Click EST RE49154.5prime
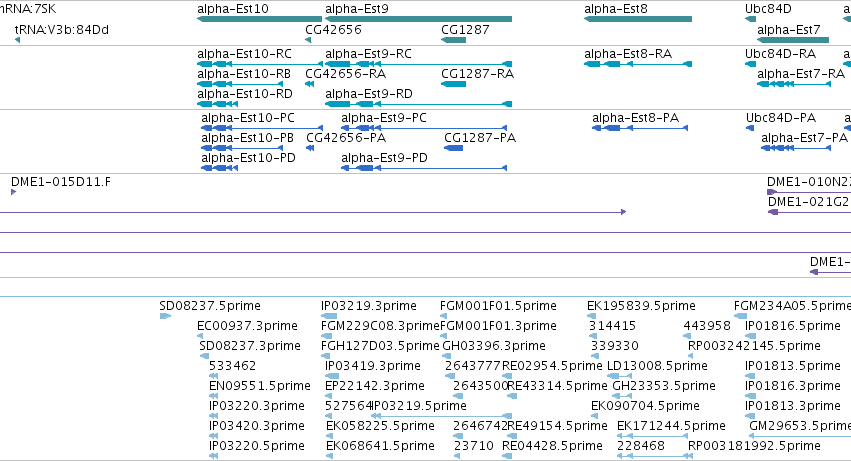This screenshot has width=851, height=461. (x=557, y=426)
